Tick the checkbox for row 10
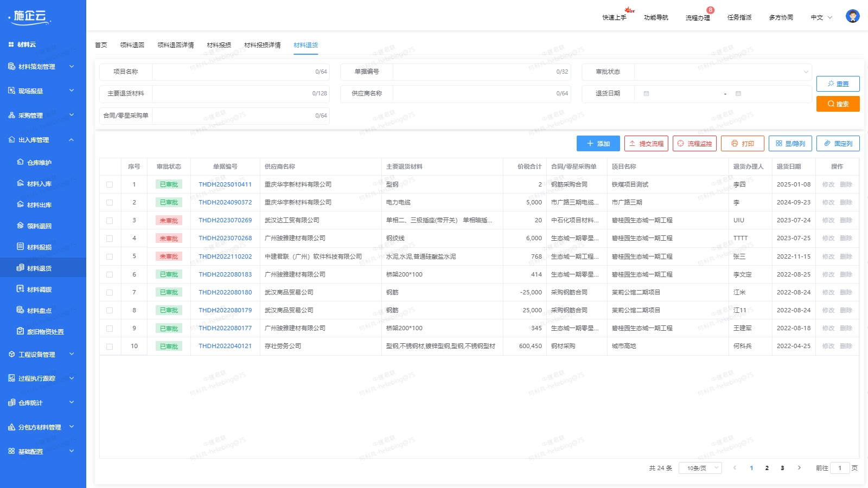 (110, 346)
